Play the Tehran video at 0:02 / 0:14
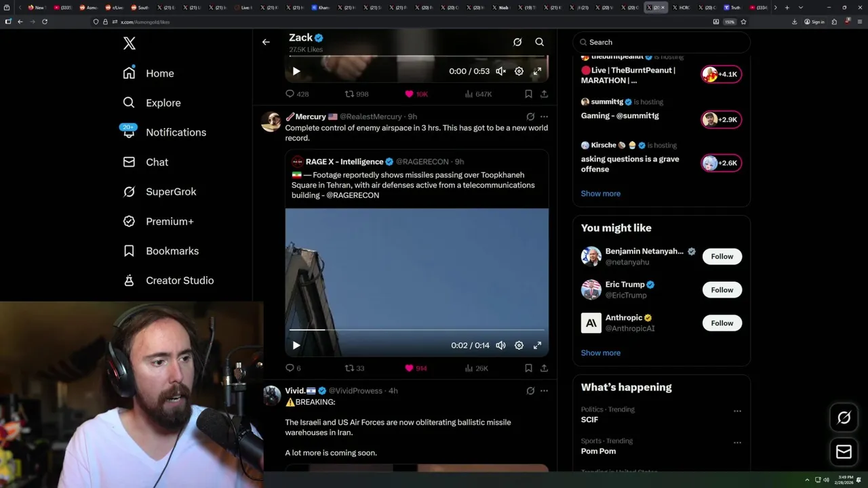Screen dimensions: 868x488 [296, 345]
